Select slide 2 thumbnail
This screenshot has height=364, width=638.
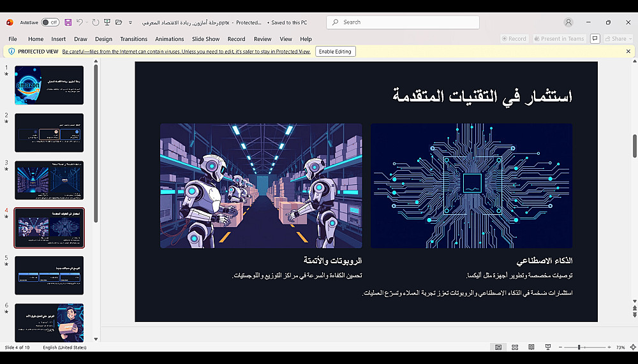[49, 133]
